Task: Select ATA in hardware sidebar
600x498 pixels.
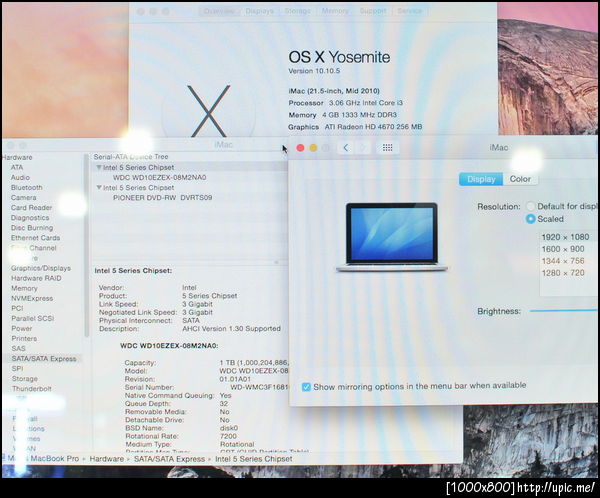Action: [17, 168]
